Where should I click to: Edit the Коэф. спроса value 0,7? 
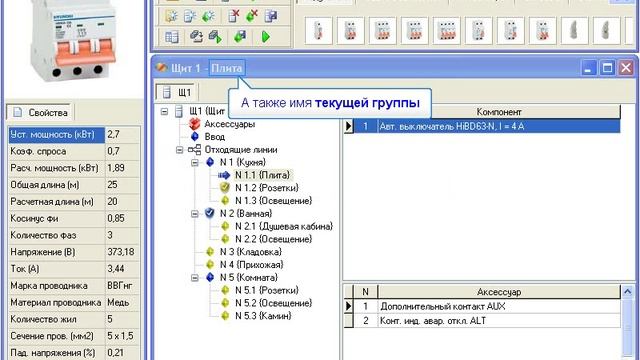click(x=122, y=151)
